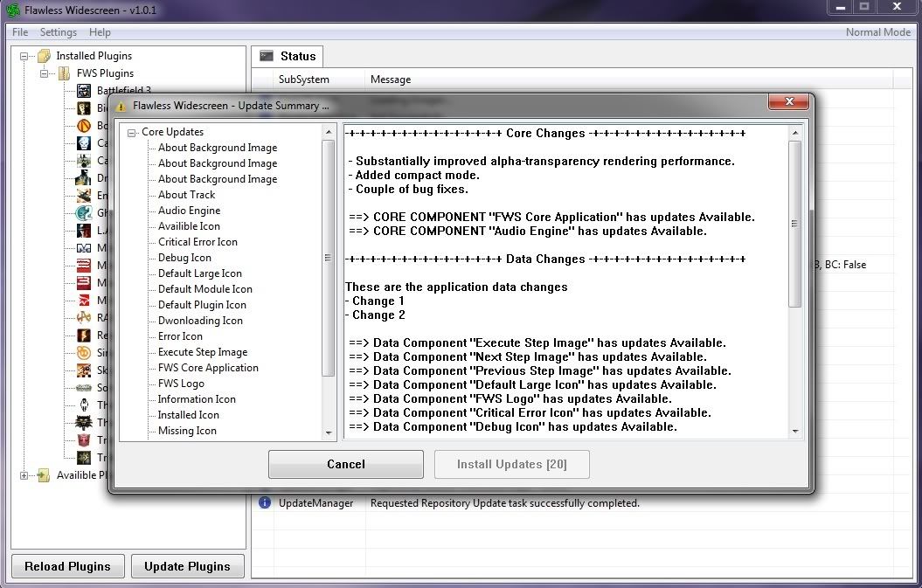Click the Cancel button
Screen dimensions: 922x588
pyautogui.click(x=346, y=464)
